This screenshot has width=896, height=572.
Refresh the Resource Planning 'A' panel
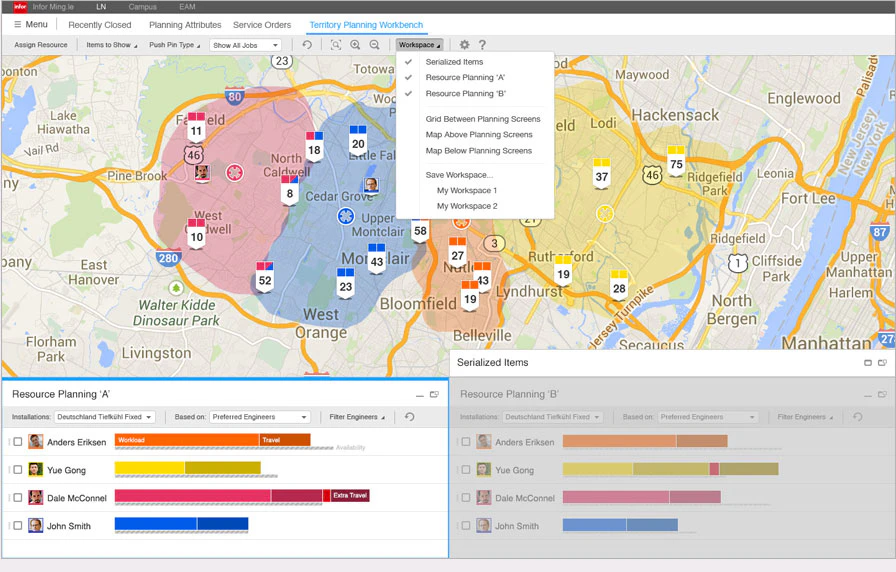click(410, 417)
